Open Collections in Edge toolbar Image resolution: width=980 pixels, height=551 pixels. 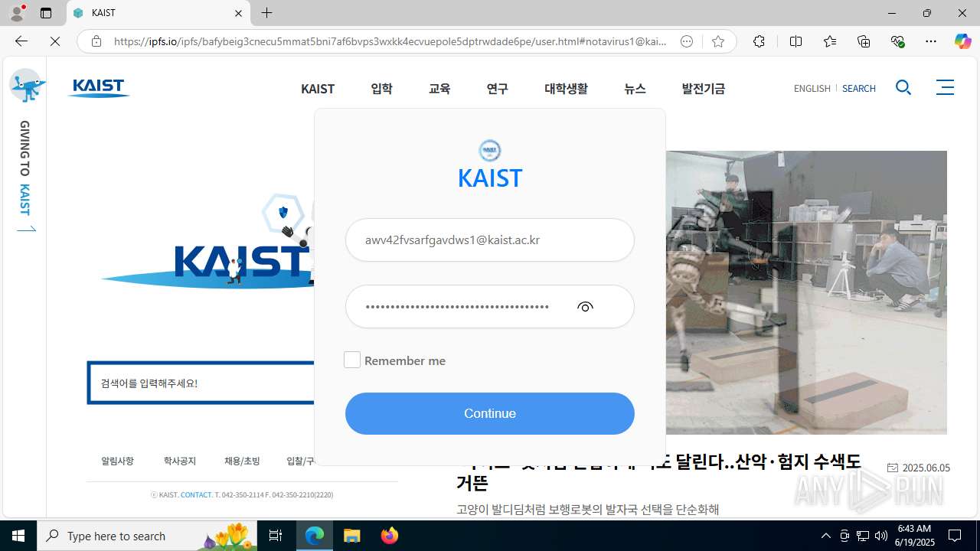(x=864, y=41)
